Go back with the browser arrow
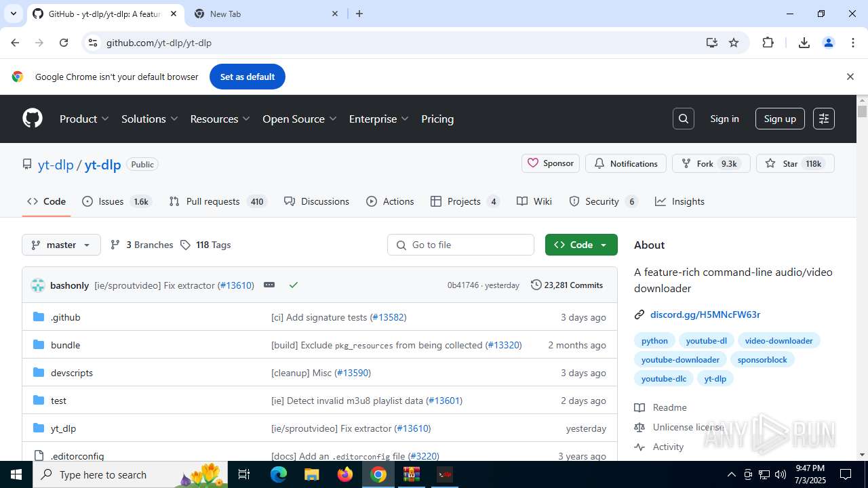 15,43
